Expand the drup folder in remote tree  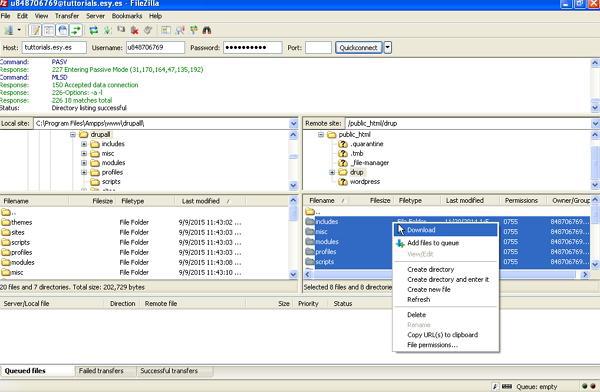332,172
